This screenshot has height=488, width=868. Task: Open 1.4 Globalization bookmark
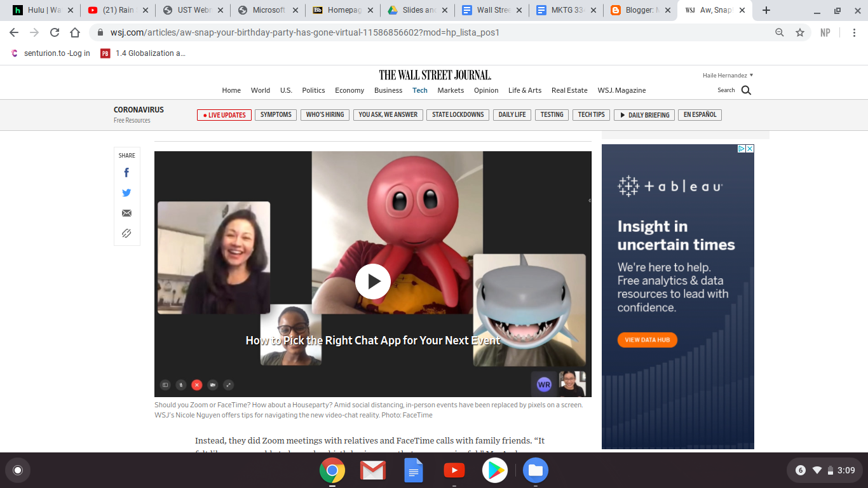tap(143, 53)
